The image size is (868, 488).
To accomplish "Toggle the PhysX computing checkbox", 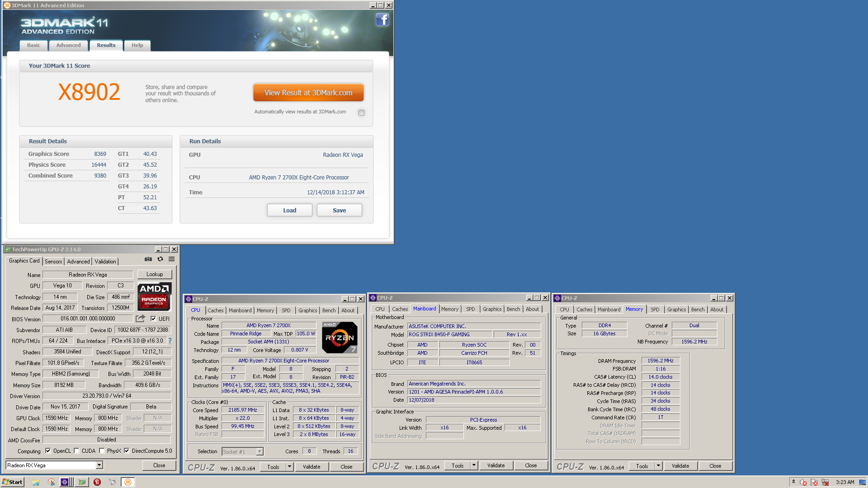I will (x=102, y=450).
